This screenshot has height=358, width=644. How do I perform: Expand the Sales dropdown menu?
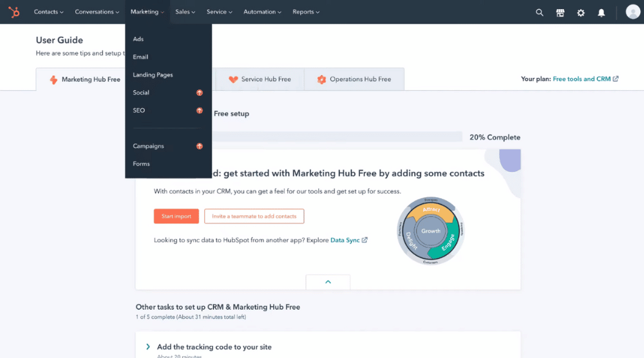185,12
